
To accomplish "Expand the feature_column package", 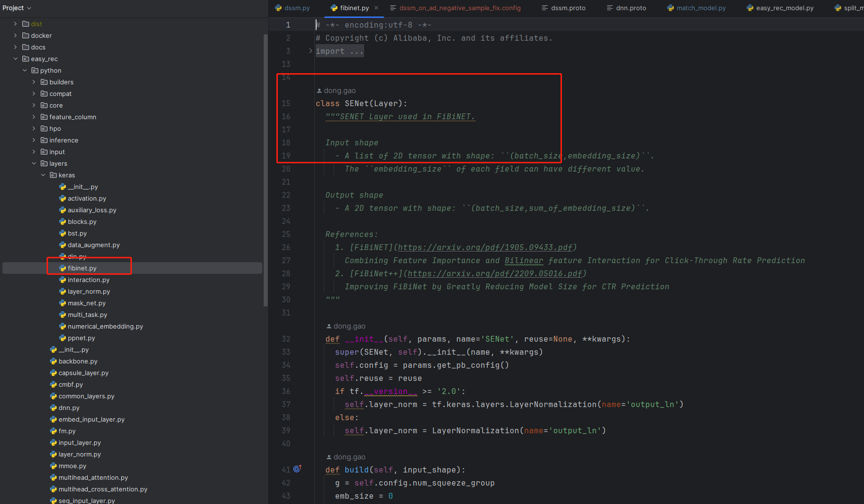I will pyautogui.click(x=34, y=117).
